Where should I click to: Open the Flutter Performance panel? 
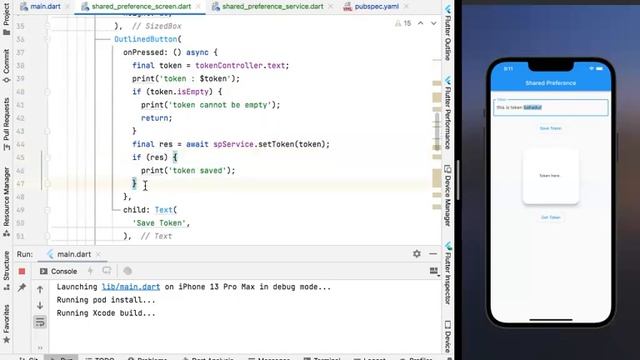(x=448, y=112)
